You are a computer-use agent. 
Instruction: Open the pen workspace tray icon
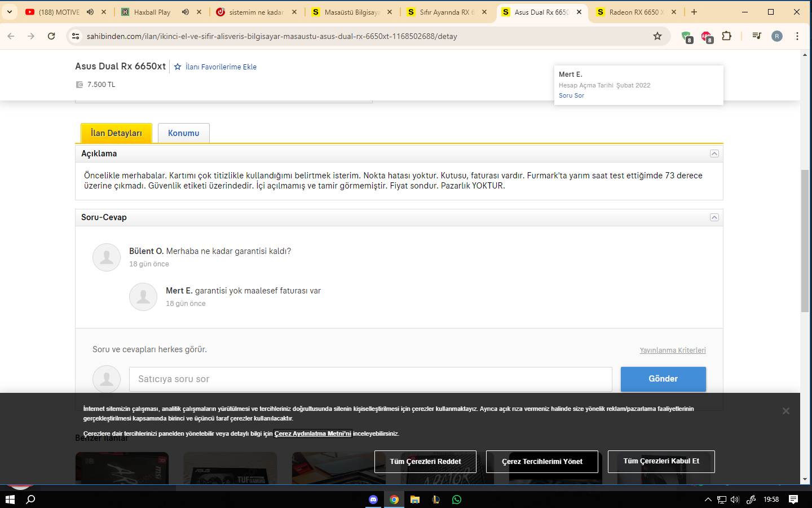coord(751,500)
